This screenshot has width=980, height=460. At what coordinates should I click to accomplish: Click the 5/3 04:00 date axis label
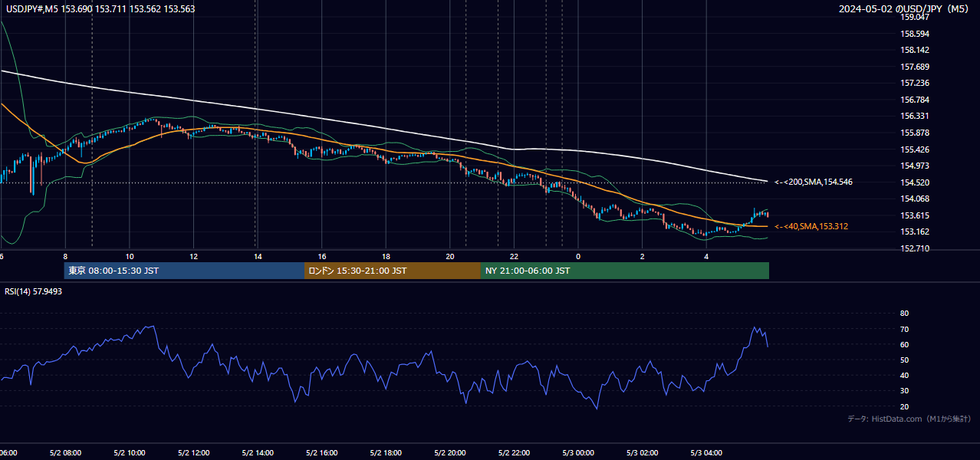tap(706, 453)
